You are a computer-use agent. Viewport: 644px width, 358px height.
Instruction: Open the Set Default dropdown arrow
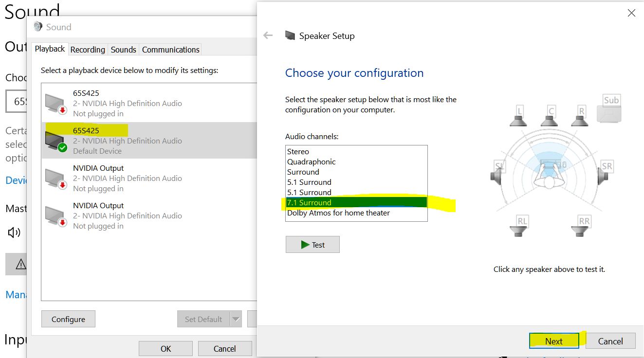(236, 319)
